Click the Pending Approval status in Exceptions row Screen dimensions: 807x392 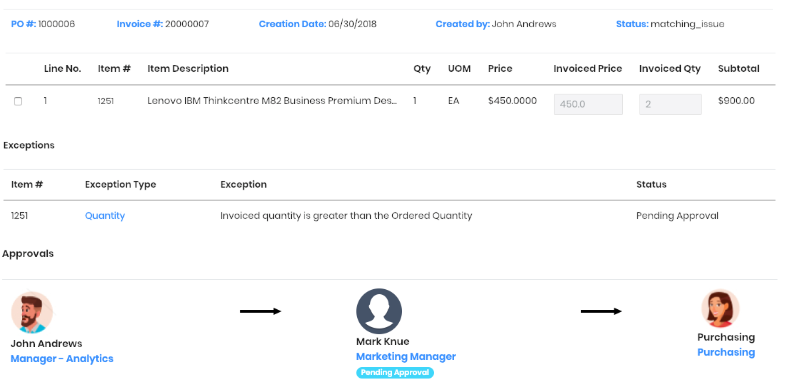point(677,216)
